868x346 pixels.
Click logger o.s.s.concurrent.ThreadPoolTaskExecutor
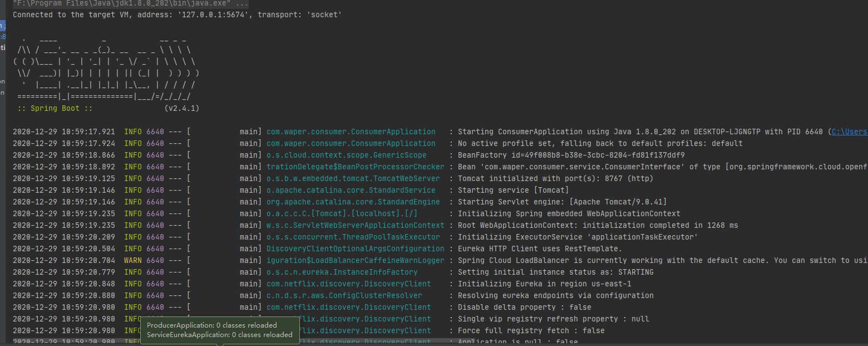point(353,237)
